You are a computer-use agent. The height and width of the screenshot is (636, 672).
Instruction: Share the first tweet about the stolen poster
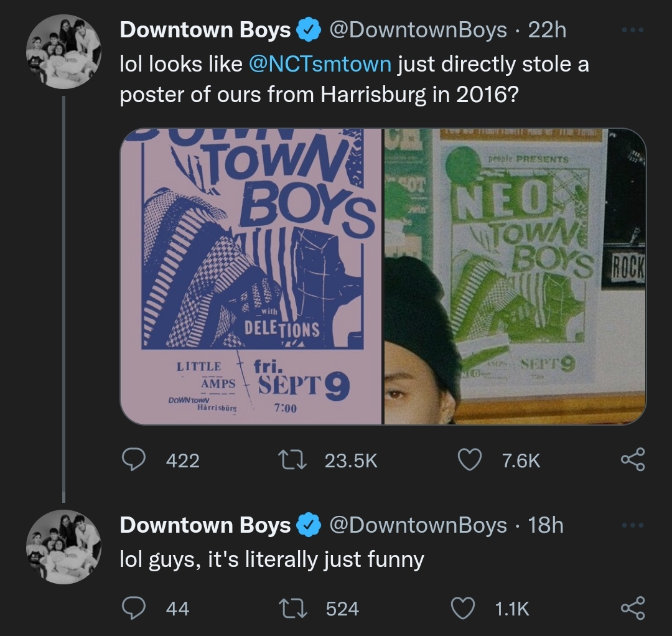tap(632, 461)
